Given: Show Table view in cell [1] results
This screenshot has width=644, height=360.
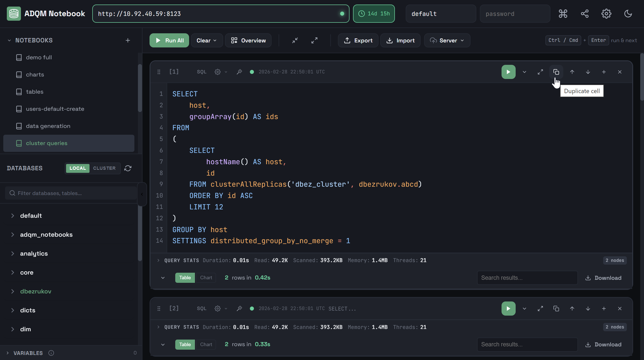Looking at the screenshot, I should (x=185, y=278).
